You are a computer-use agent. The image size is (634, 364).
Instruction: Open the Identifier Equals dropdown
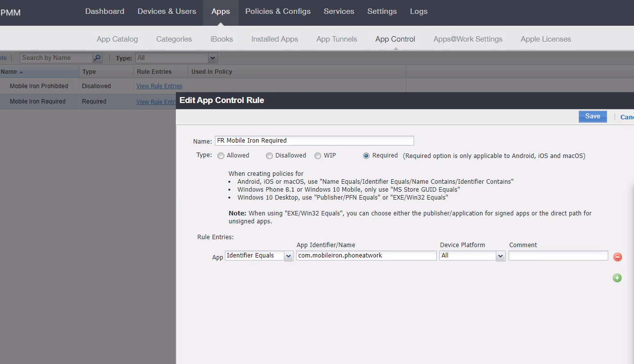[288, 256]
